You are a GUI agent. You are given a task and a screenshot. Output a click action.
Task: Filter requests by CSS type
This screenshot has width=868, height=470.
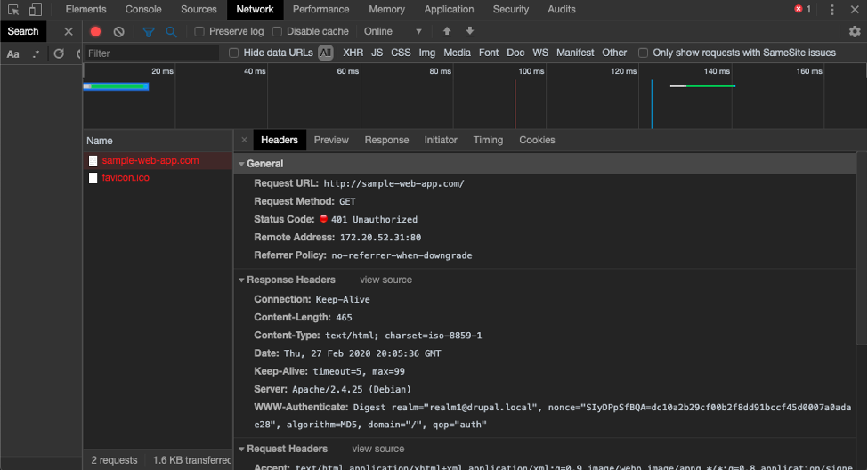coord(401,53)
